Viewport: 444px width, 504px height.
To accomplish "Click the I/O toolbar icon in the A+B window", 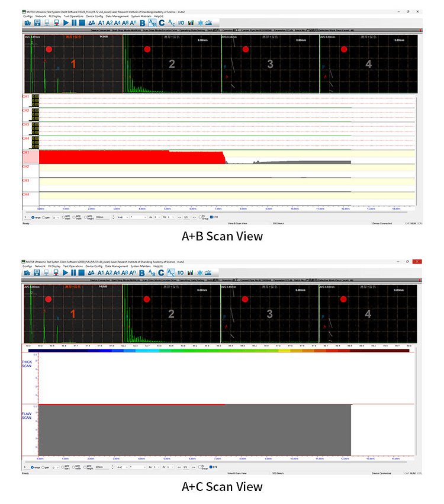I will [x=181, y=23].
